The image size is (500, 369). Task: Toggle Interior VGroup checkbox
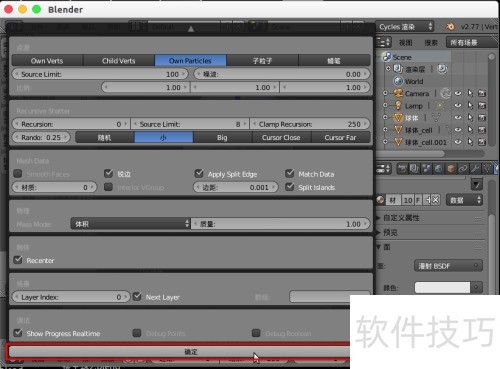pos(108,187)
